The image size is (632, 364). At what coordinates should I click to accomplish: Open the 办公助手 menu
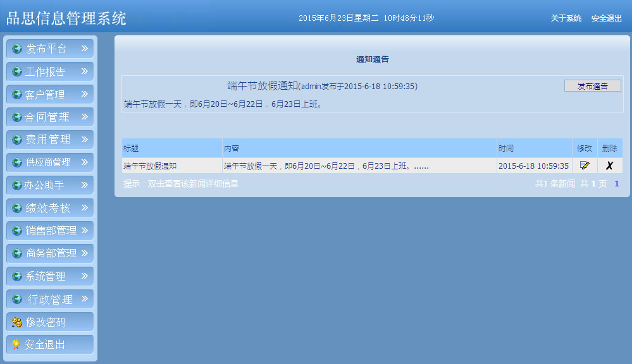click(44, 185)
